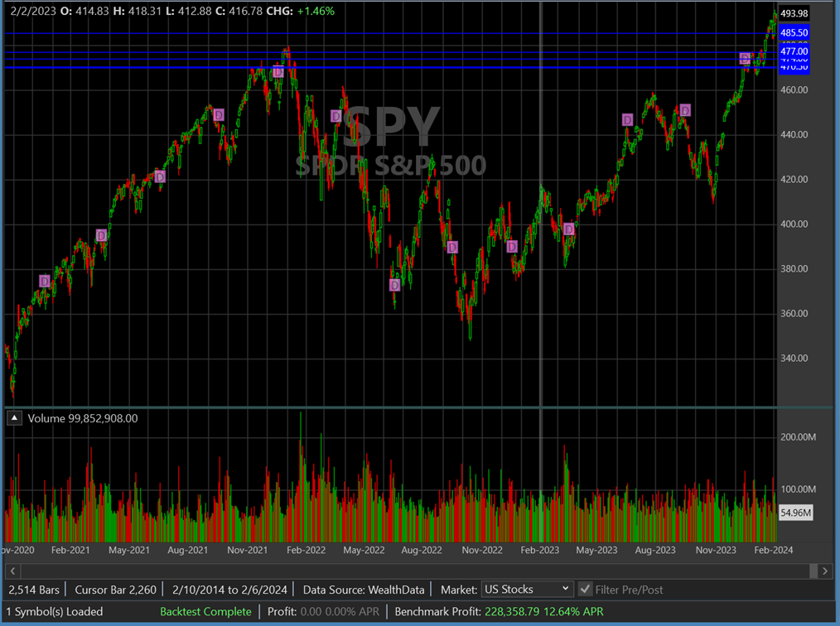Click the March 2021 dividend D marker

pos(101,235)
